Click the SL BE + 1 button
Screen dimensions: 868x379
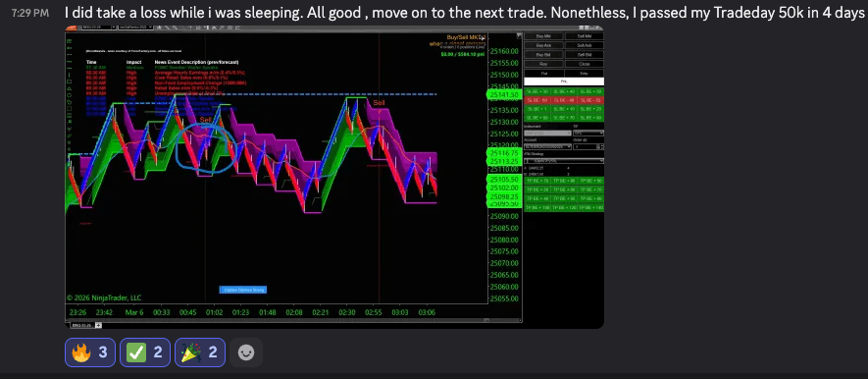536,109
